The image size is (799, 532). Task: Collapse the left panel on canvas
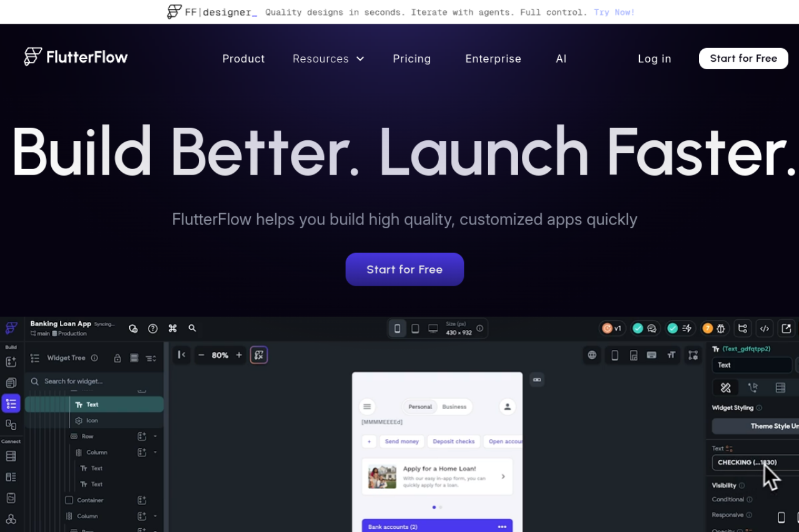[x=181, y=355]
